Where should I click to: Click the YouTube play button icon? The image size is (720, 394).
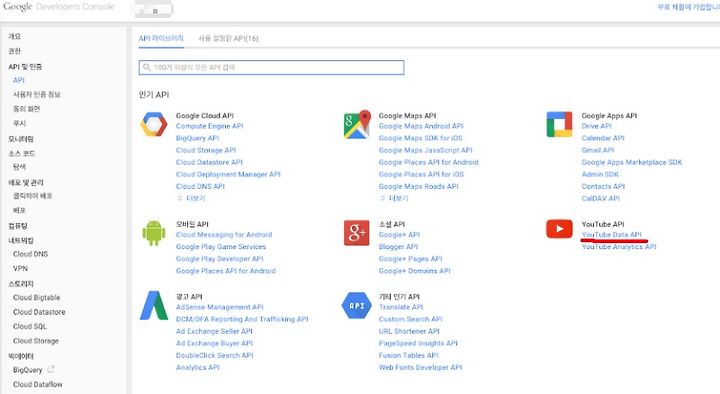(x=559, y=229)
